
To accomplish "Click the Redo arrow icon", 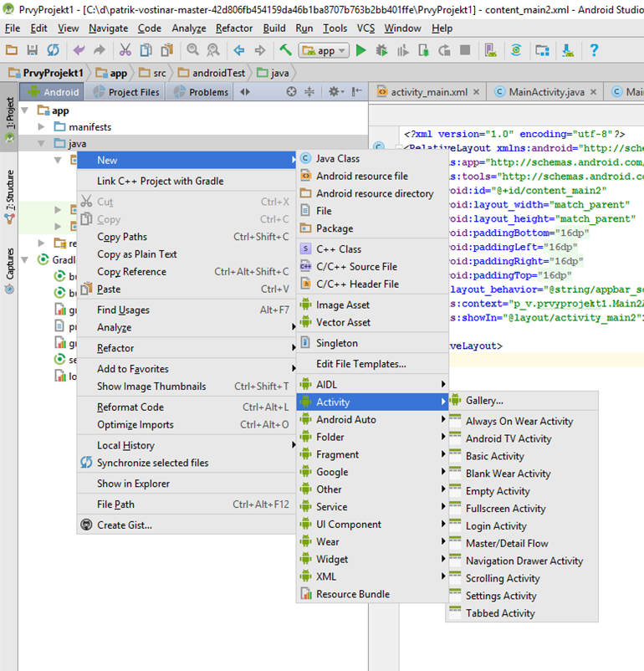I will [x=100, y=50].
